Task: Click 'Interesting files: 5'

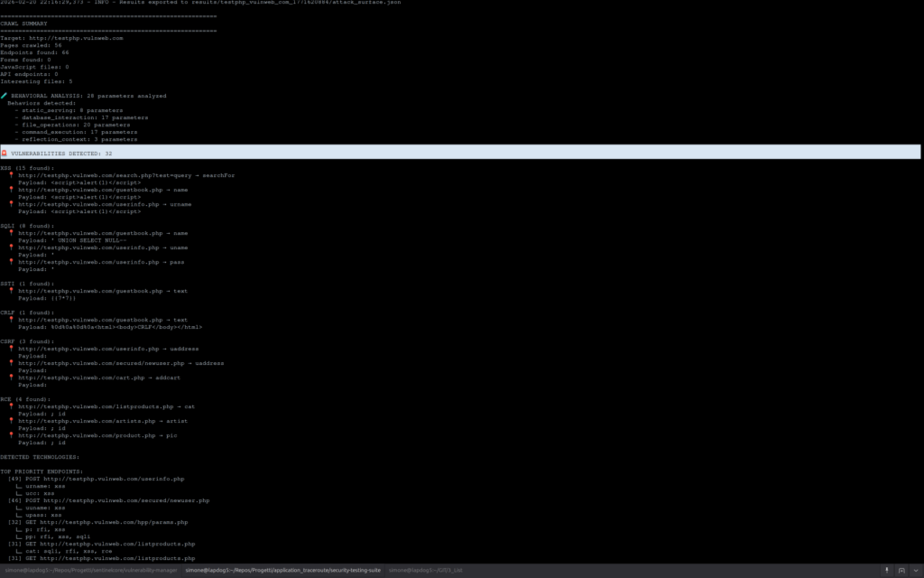Action: point(36,81)
